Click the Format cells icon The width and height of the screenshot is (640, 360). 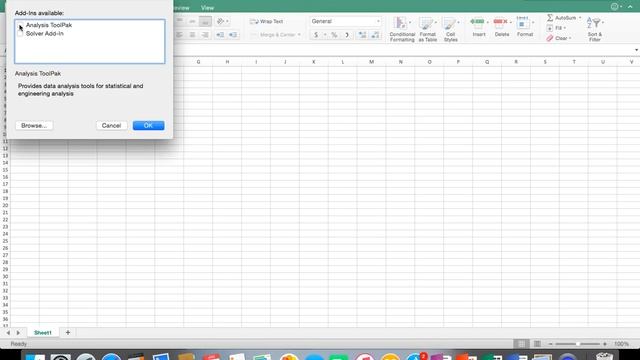[x=523, y=23]
